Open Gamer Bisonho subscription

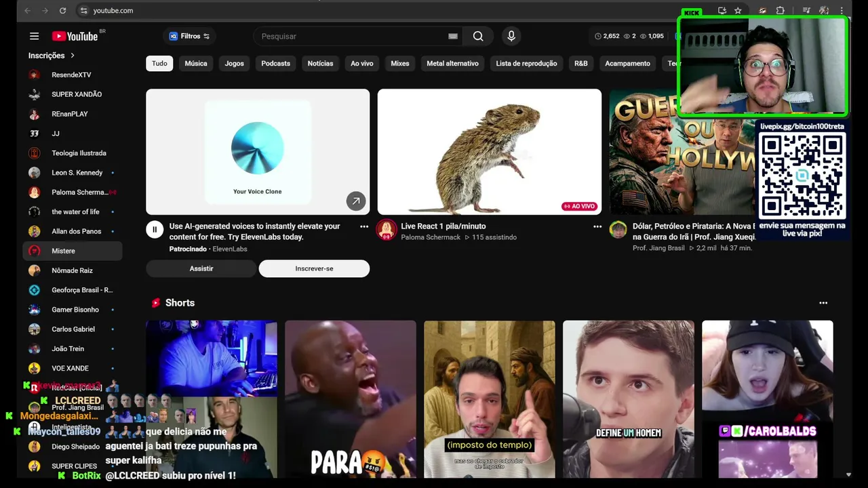[x=73, y=310]
